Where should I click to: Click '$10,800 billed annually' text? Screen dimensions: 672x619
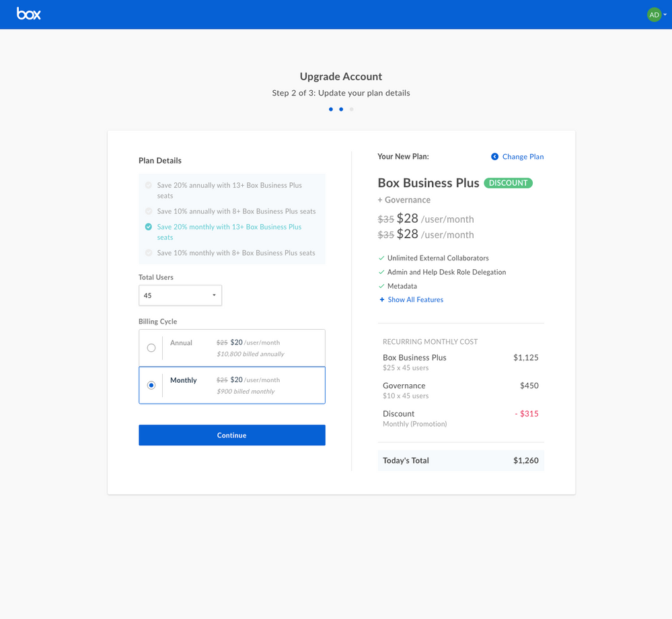(x=250, y=354)
